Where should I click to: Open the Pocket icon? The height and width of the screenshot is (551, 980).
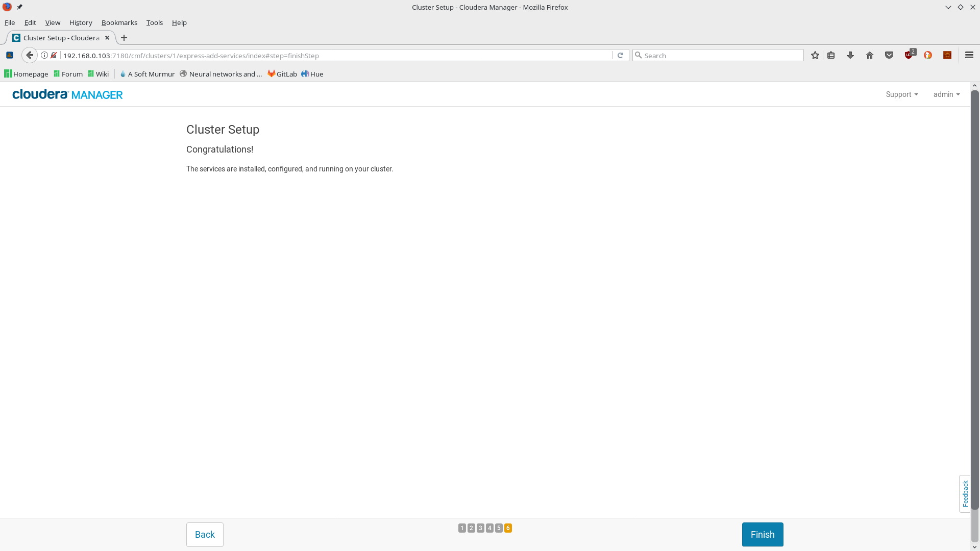[x=889, y=55]
